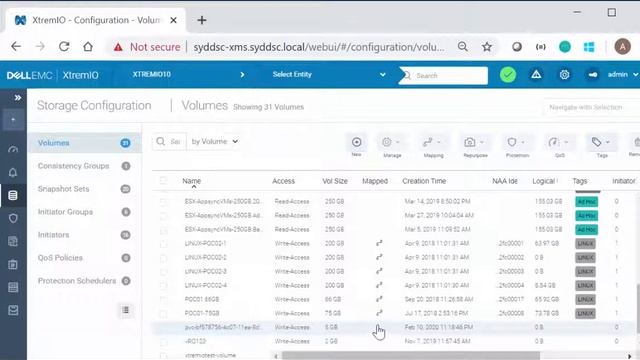The image size is (640, 360).
Task: Click the browser reload button
Action: click(64, 47)
